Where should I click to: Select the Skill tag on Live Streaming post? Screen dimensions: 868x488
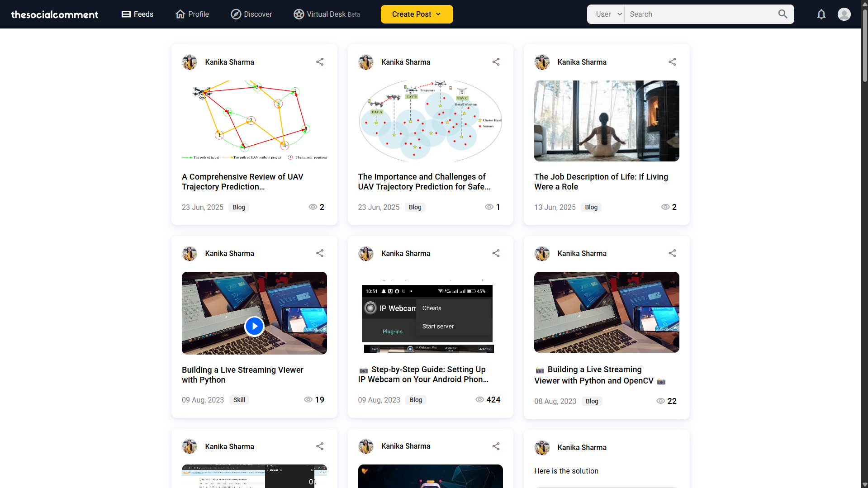[239, 400]
